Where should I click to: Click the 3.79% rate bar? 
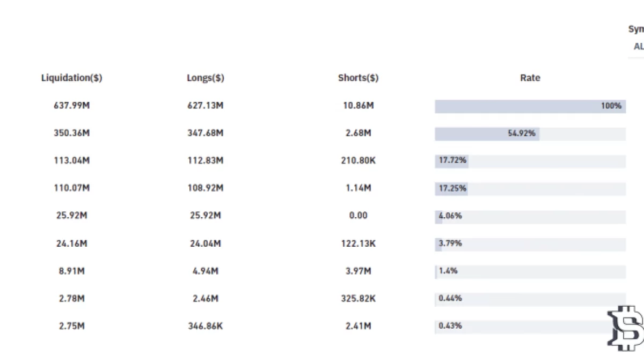(530, 244)
